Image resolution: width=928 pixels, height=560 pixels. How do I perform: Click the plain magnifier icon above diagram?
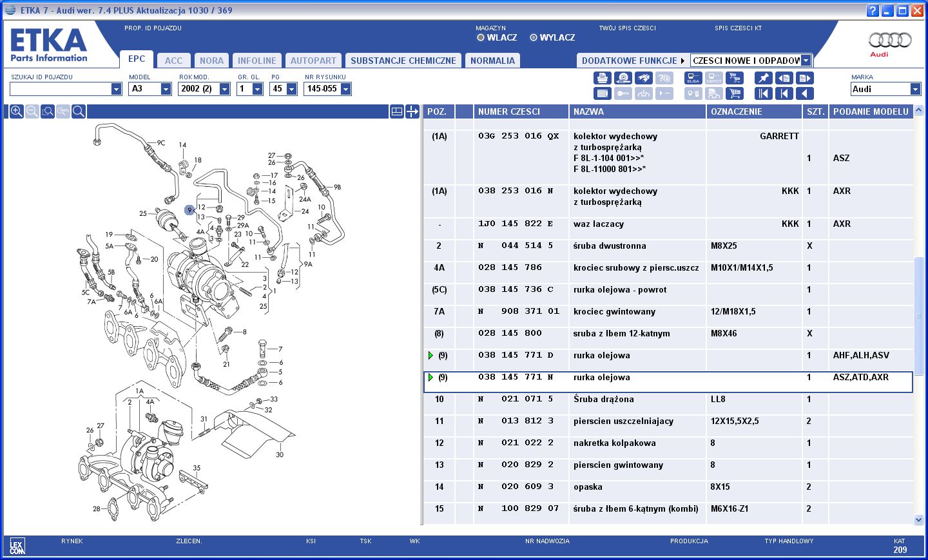79,111
